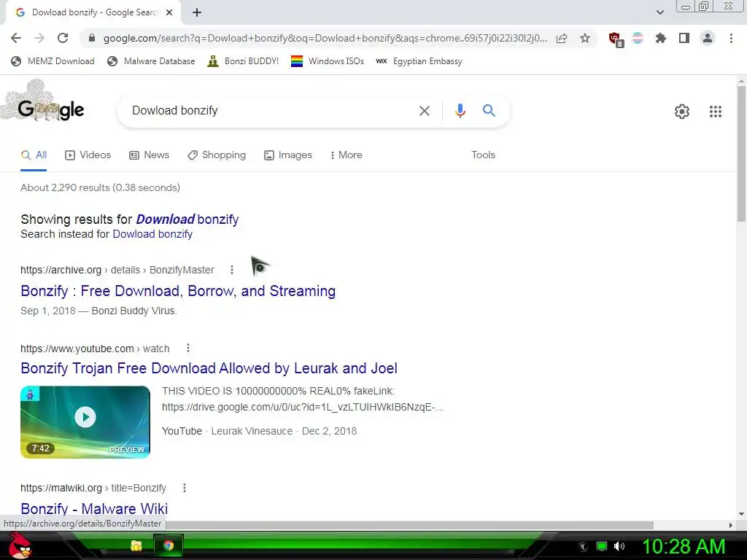This screenshot has width=747, height=560.
Task: Expand the More search filters
Action: click(347, 155)
